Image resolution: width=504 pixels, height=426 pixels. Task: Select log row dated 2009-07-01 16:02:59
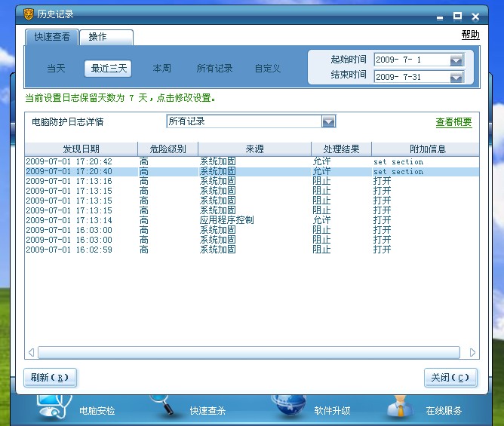point(252,250)
